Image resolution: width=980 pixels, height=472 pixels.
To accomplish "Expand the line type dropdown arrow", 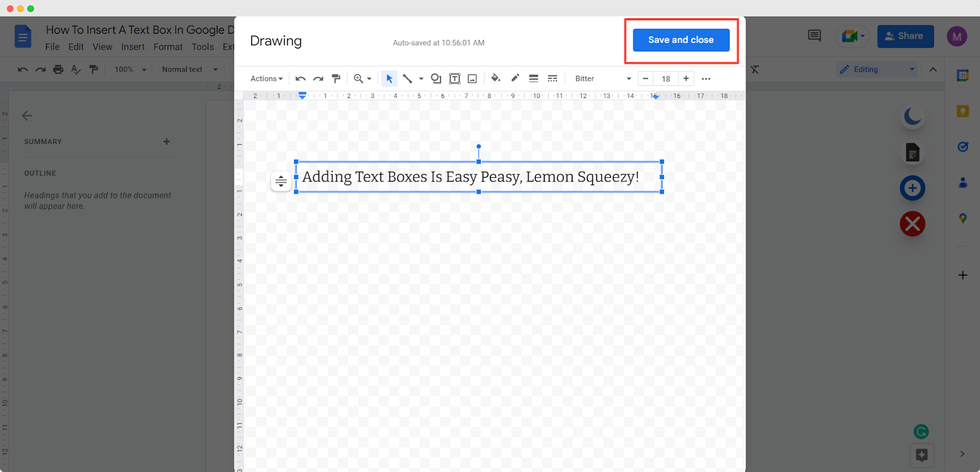I will coord(421,78).
